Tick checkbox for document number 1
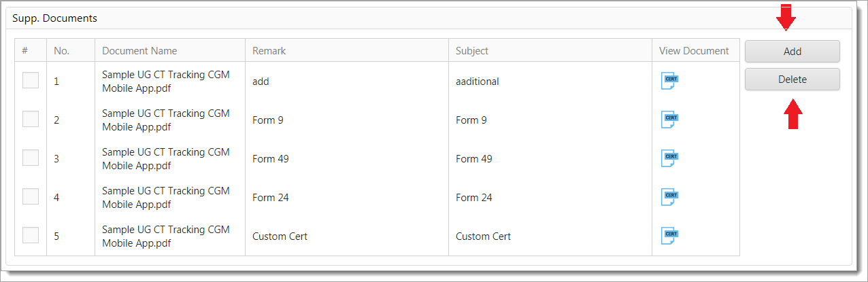This screenshot has width=868, height=282. point(31,81)
